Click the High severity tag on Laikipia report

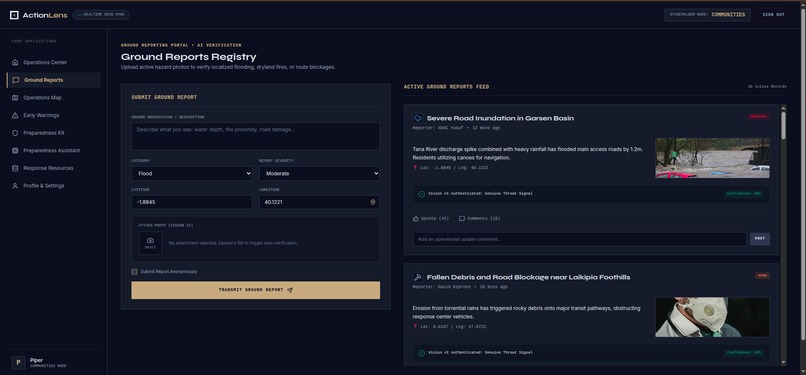762,276
